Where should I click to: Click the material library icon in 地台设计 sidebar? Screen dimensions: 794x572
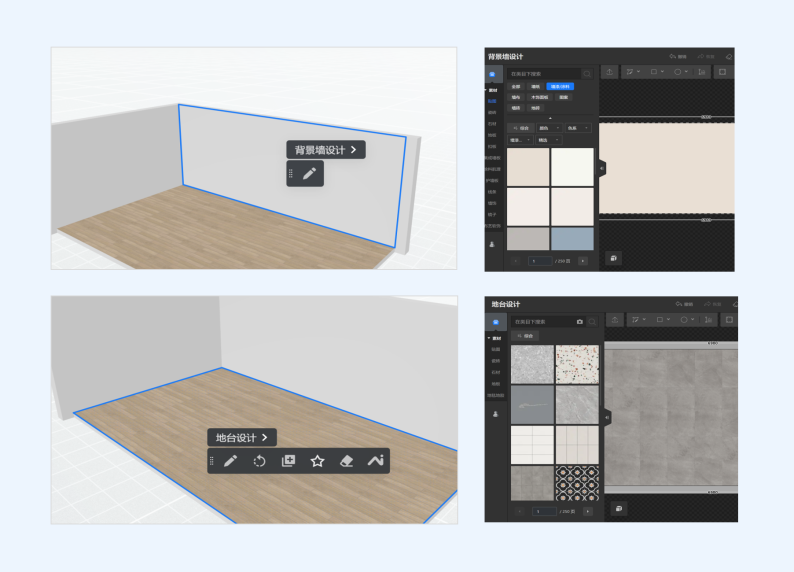(x=496, y=322)
